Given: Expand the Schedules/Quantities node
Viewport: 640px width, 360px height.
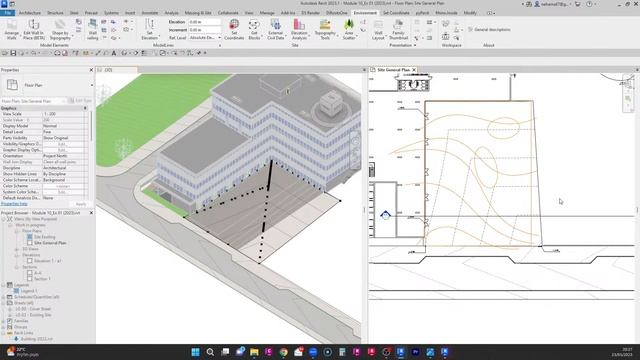Looking at the screenshot, I should click(3, 297).
